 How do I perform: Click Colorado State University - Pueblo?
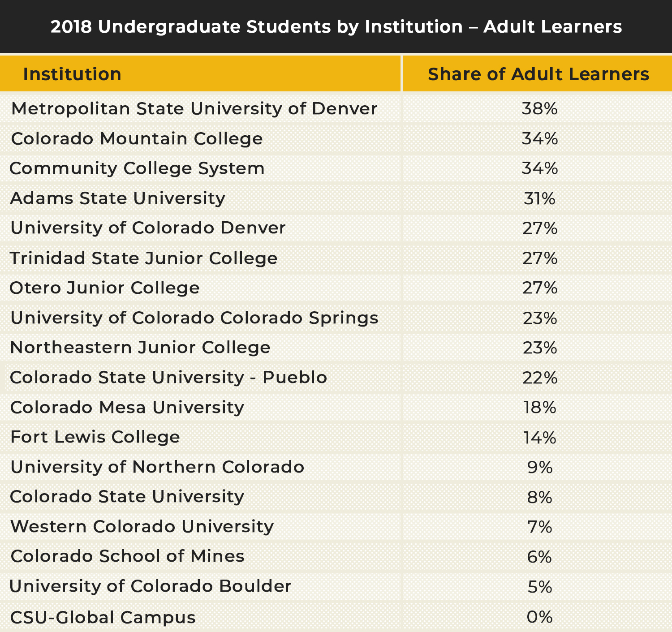[168, 378]
